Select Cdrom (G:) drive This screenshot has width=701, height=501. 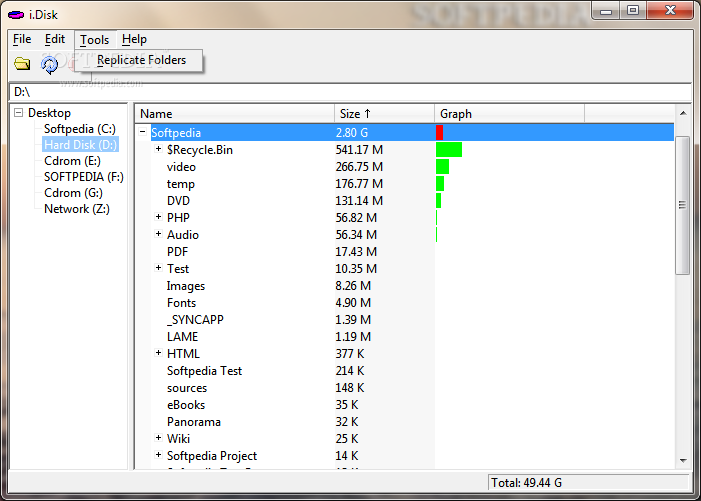[73, 193]
